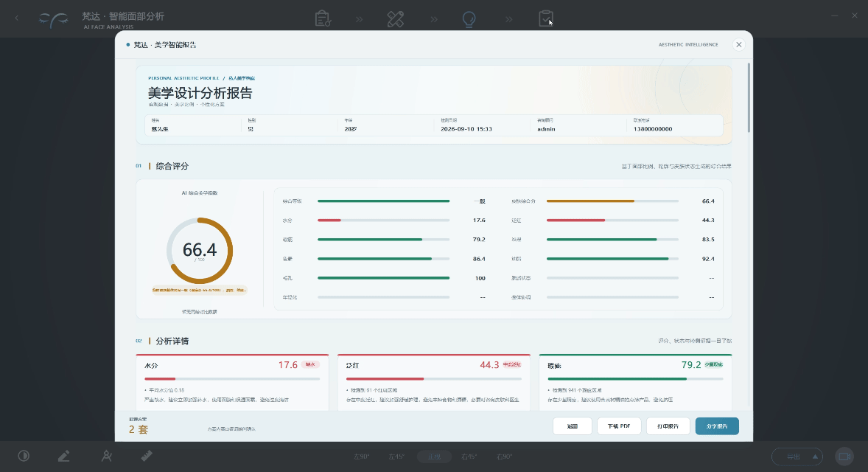Expand the 导出 export dropdown arrow
The height and width of the screenshot is (472, 868).
pos(815,457)
